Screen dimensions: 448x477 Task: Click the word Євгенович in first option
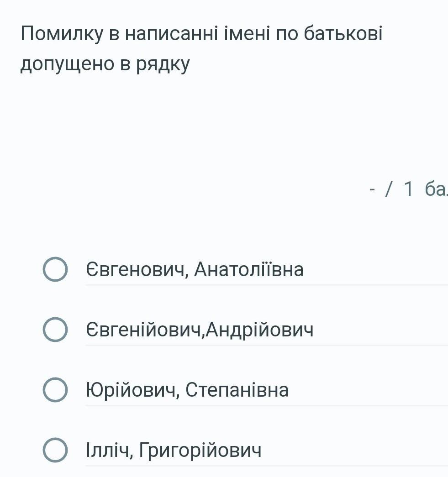[136, 269]
